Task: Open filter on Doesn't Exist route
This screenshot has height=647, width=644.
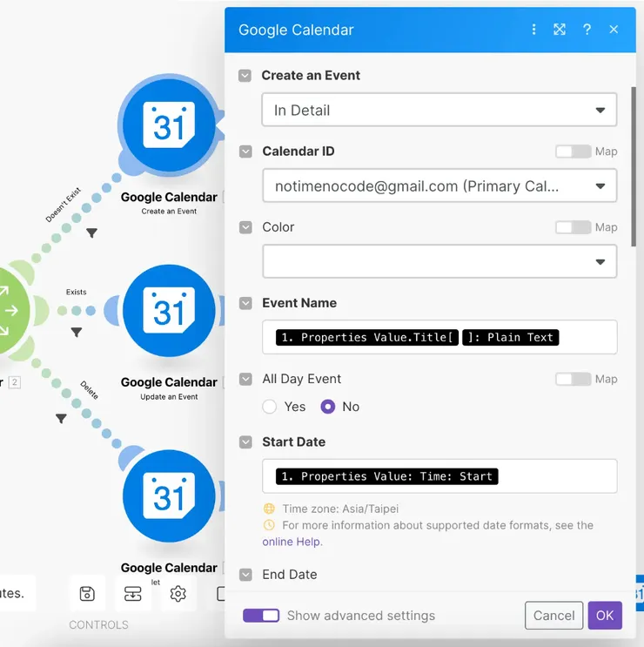Action: pos(91,233)
